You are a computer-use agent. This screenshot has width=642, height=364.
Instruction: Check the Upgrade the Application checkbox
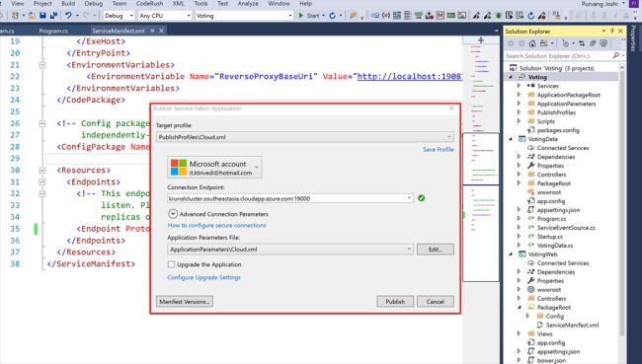pyautogui.click(x=171, y=264)
